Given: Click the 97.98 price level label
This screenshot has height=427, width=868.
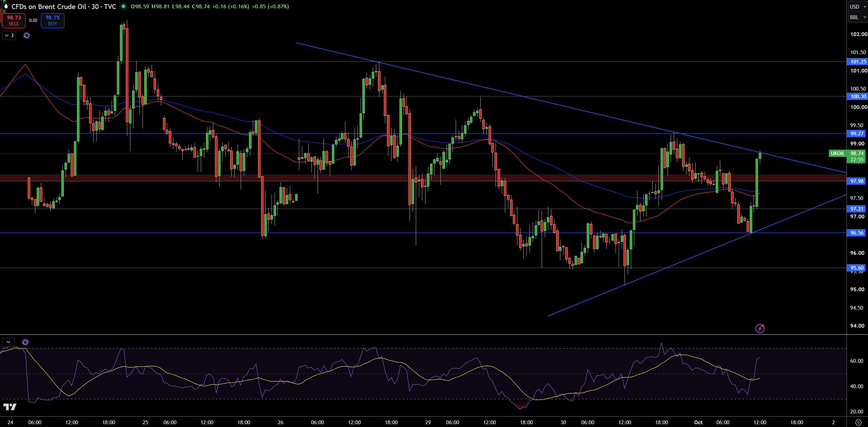Looking at the screenshot, I should coord(856,181).
